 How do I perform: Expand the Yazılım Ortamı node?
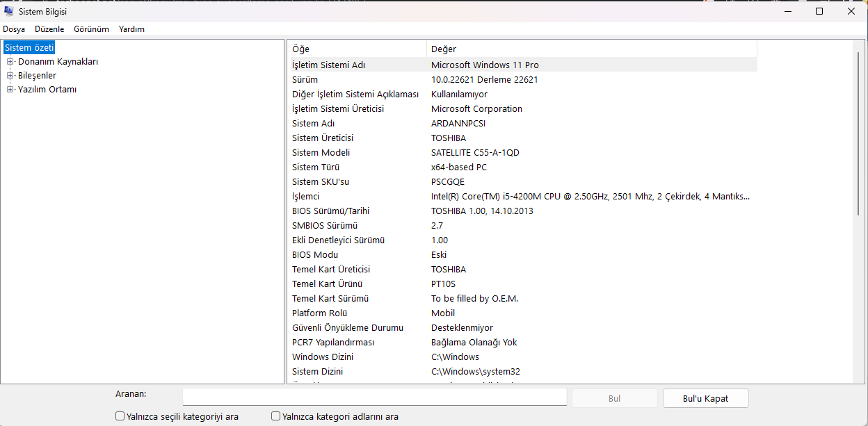(x=10, y=89)
